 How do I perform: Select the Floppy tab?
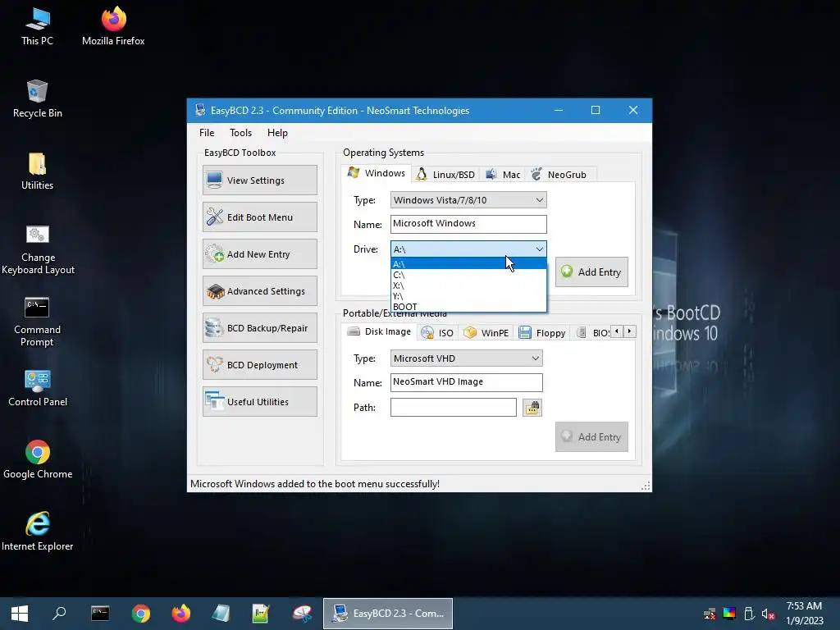(542, 333)
